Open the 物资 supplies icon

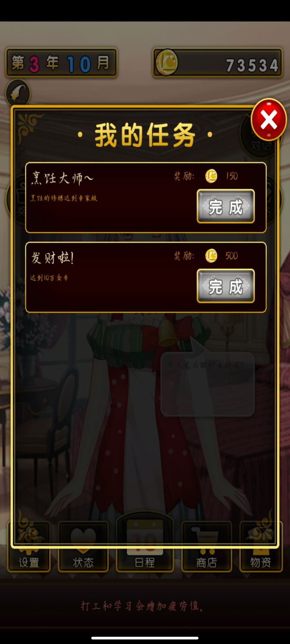261,546
